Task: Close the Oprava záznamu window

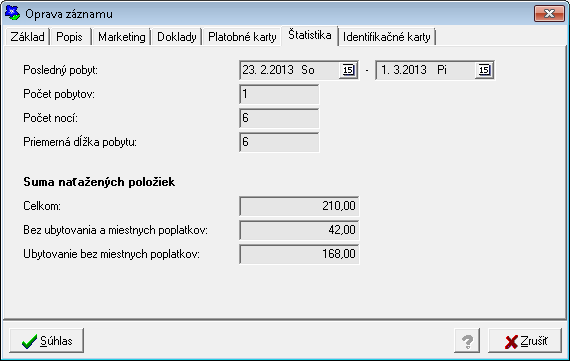Action: pos(549,13)
